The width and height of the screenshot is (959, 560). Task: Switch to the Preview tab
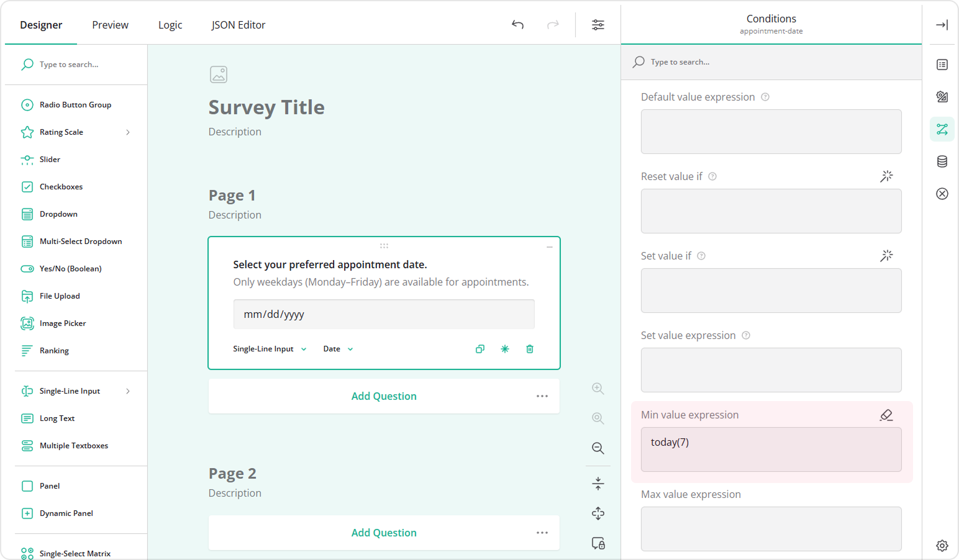[x=110, y=25]
